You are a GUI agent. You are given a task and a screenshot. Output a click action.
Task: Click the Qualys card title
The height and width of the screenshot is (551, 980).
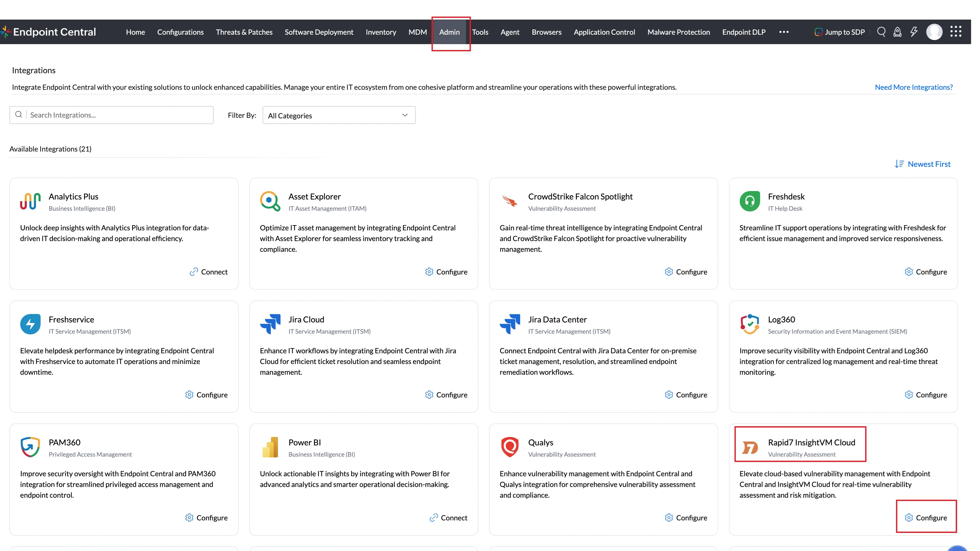(540, 442)
